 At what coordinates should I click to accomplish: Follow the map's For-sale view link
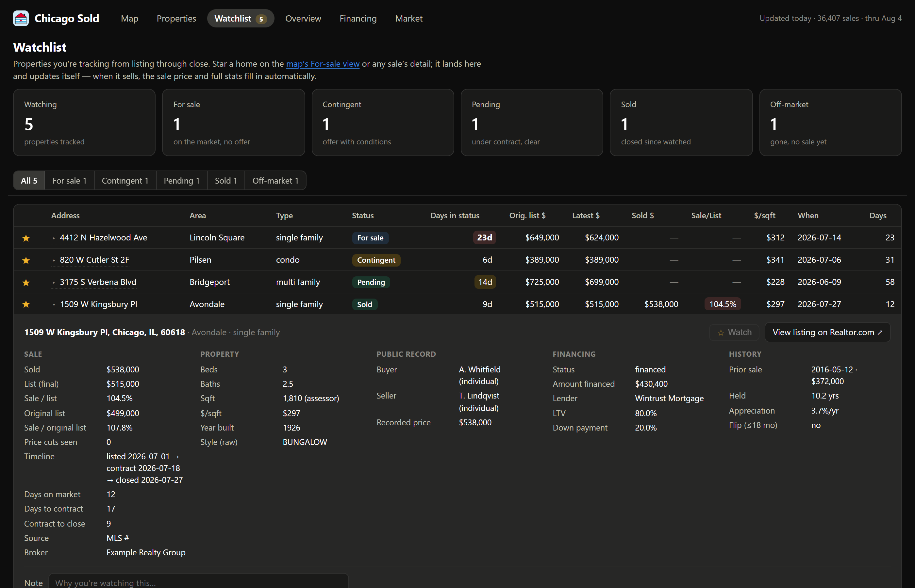click(x=323, y=64)
